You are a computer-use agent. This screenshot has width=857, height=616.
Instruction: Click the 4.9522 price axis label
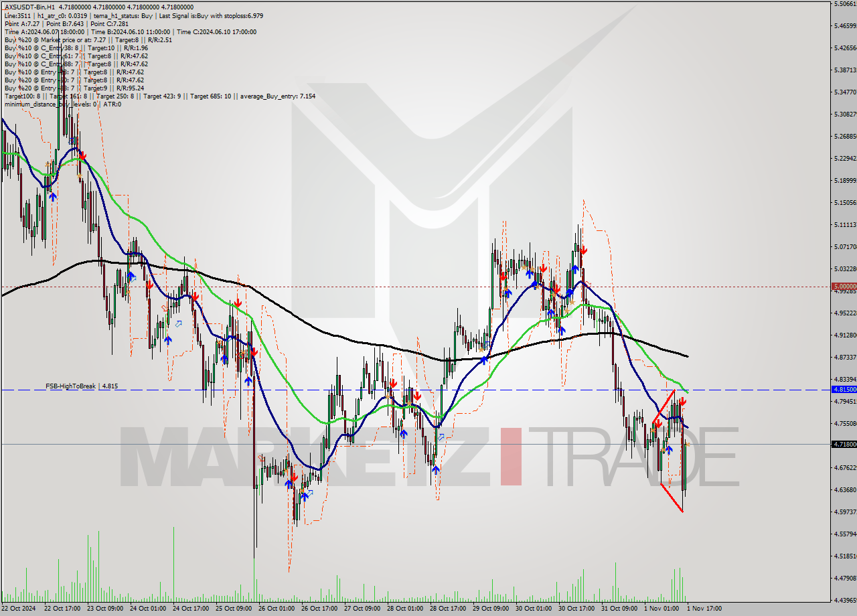pos(845,313)
